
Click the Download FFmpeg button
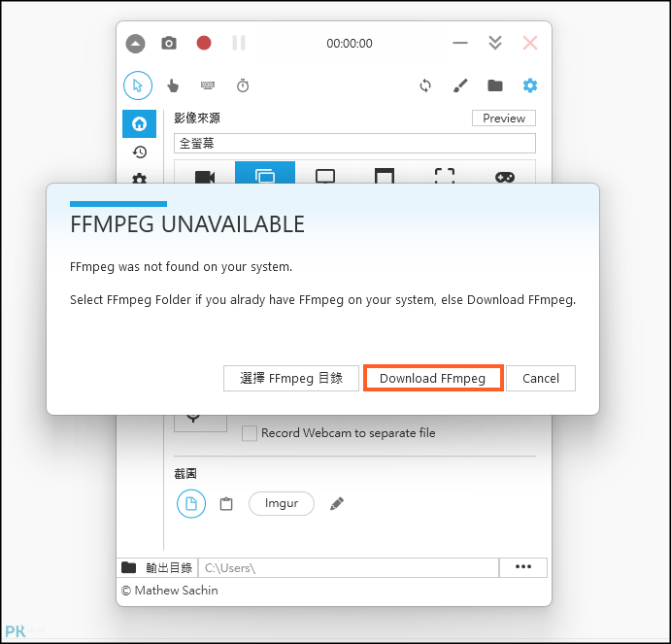point(433,379)
